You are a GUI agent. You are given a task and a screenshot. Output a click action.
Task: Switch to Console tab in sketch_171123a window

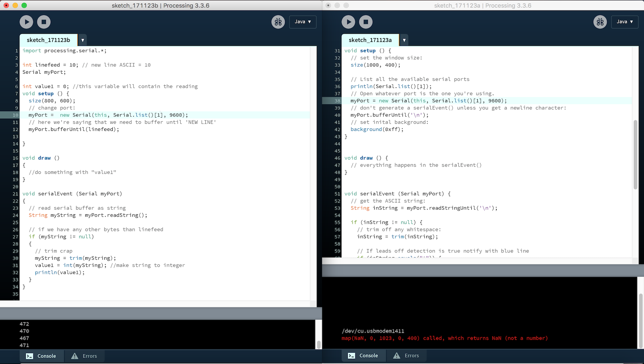click(x=363, y=356)
